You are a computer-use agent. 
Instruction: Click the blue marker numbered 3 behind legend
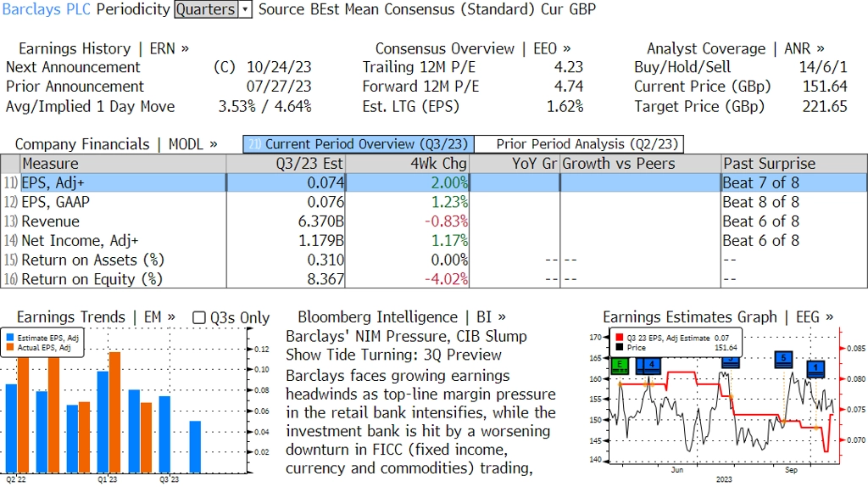point(731,361)
